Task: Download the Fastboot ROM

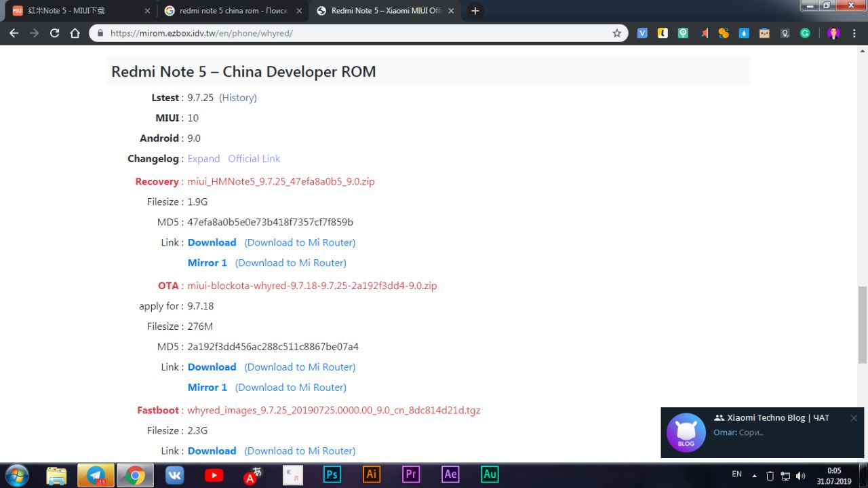Action: [x=212, y=451]
